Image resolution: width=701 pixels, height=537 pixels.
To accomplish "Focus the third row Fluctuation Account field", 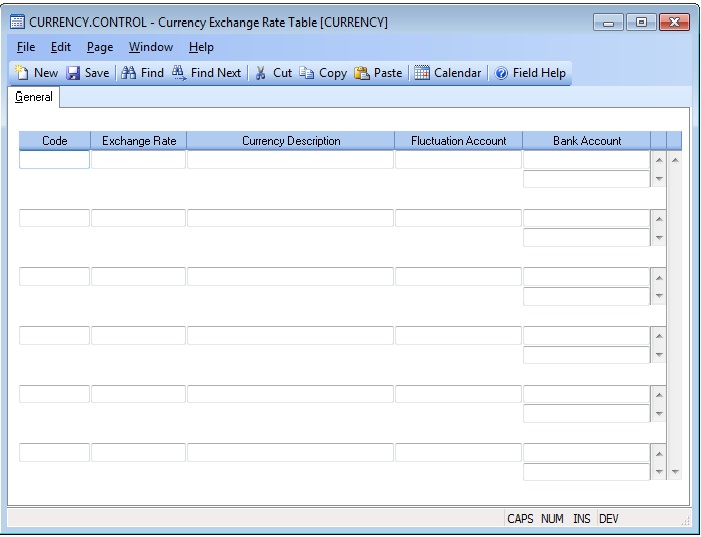I will 458,276.
